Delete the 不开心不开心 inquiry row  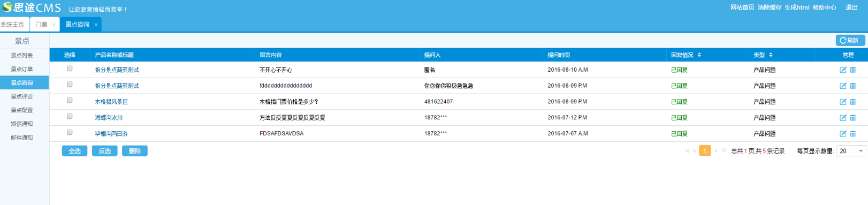853,70
